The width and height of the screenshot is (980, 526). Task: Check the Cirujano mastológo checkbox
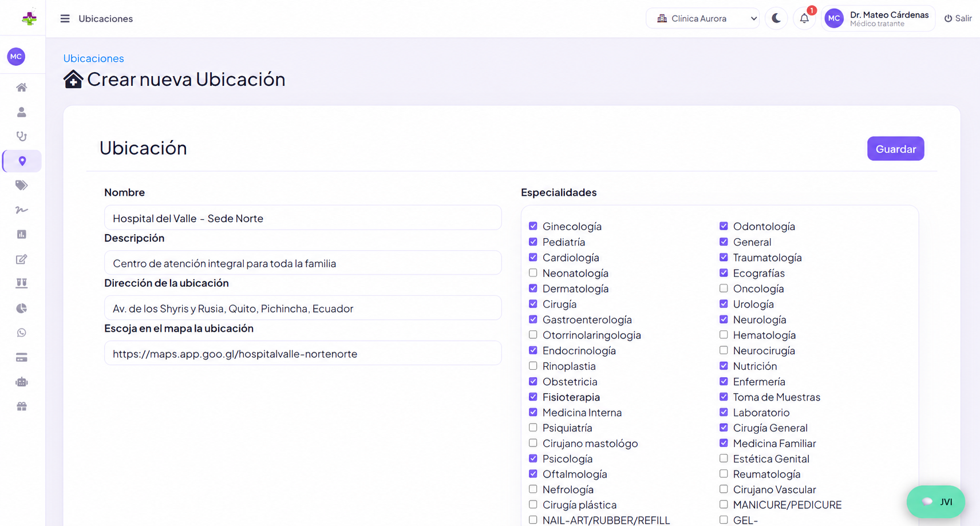click(533, 443)
